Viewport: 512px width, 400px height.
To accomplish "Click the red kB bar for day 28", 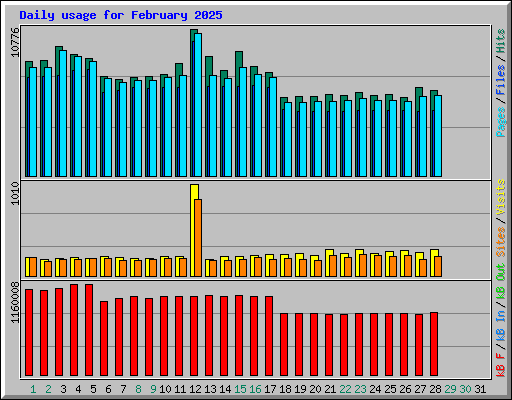I will click(434, 344).
